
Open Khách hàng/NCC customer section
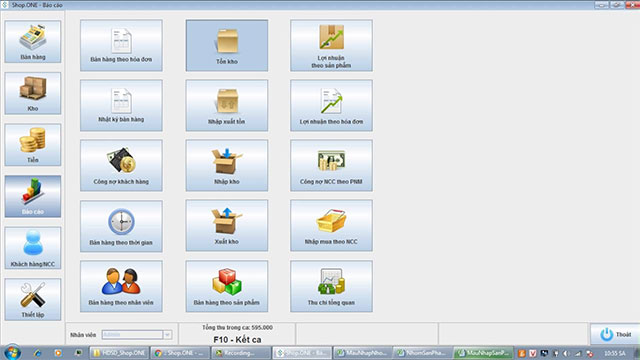click(33, 248)
